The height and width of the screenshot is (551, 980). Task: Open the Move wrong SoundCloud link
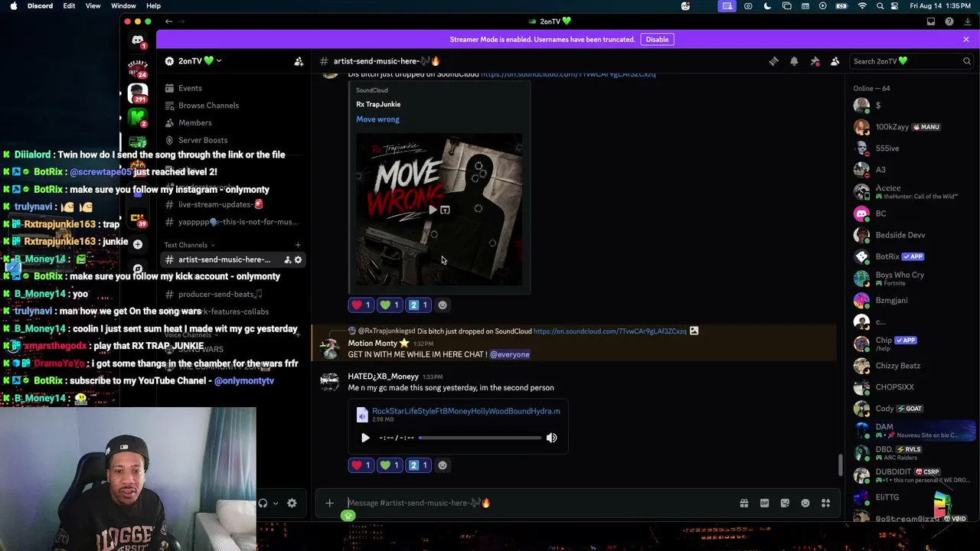(377, 119)
